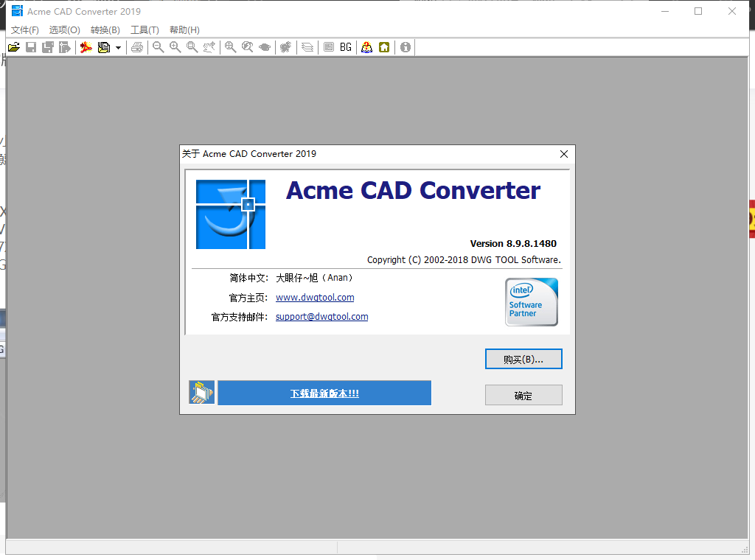The image size is (755, 560).
Task: Click the Acme CAD Converter blue logo
Action: 231,214
